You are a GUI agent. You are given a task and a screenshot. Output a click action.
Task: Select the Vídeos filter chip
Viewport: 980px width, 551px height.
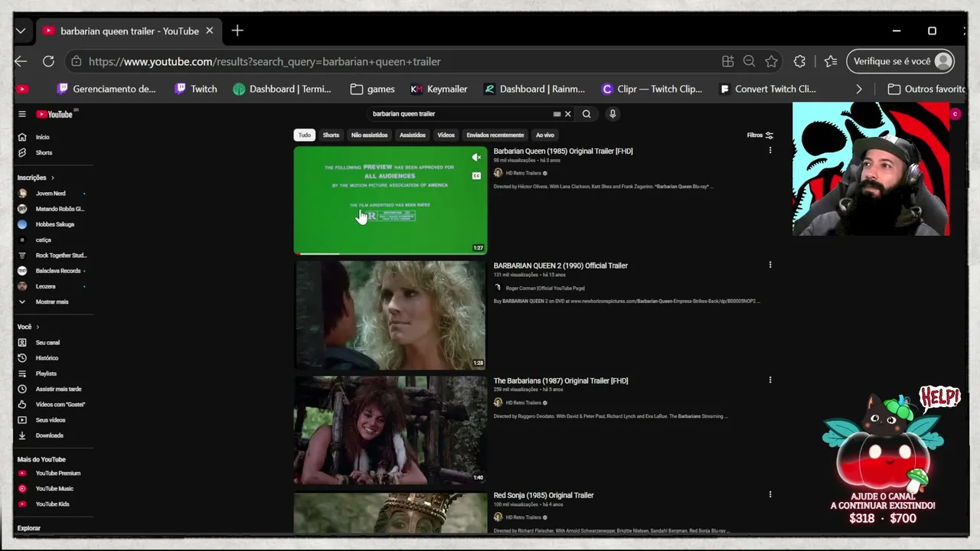coord(446,135)
